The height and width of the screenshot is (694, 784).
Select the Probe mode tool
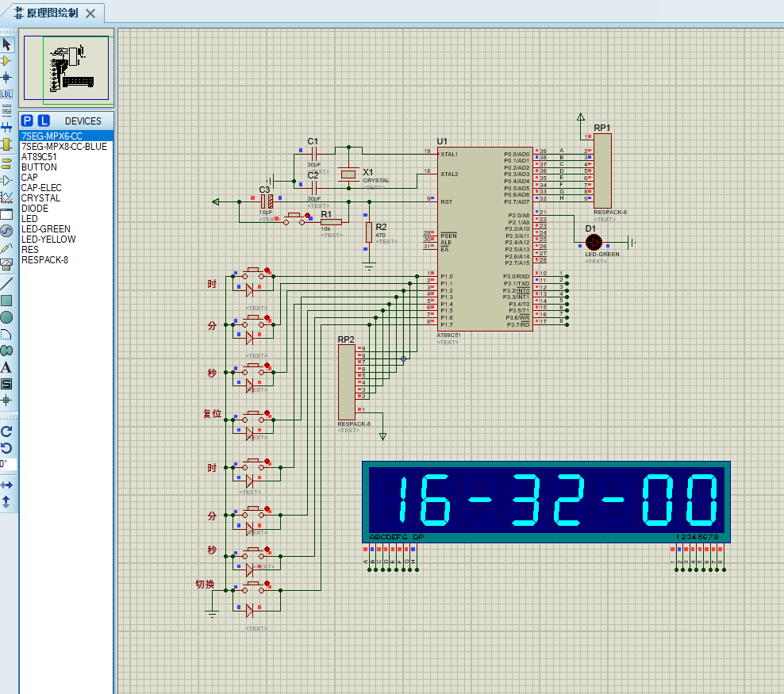[x=6, y=248]
